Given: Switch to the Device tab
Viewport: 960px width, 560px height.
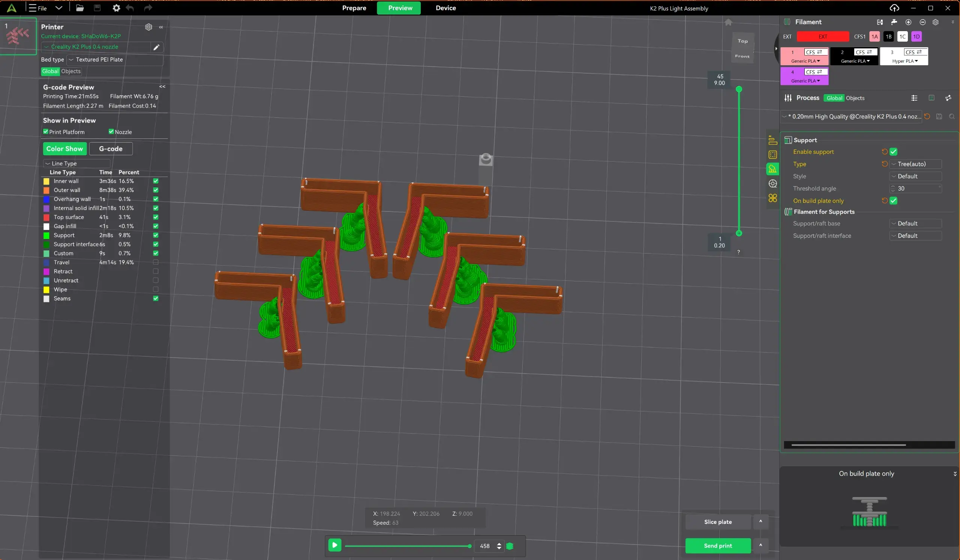Looking at the screenshot, I should (446, 8).
